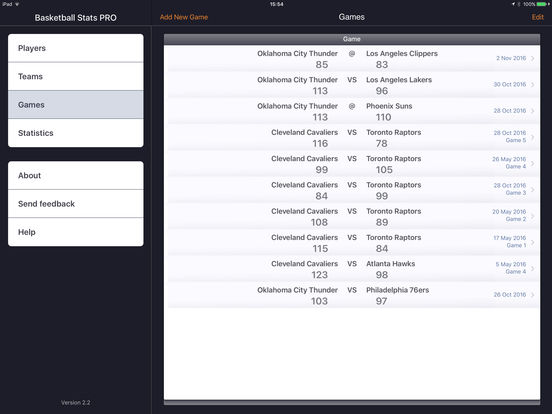Screen dimensions: 552x414
Task: Click Thunder score 85
Action: pos(322,65)
